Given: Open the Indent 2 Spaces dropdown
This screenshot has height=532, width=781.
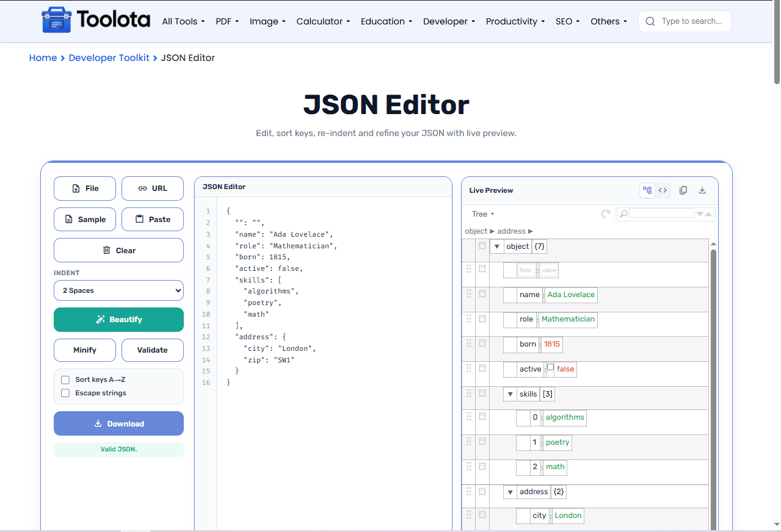Looking at the screenshot, I should 118,290.
